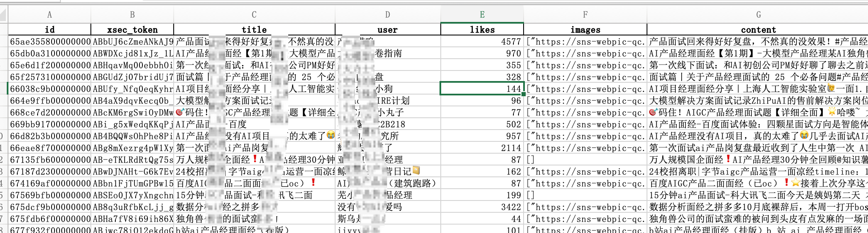The height and width of the screenshot is (233, 868).
Task: Click token cell starting ABcKM6rgSwiOyDMw
Action: pyautogui.click(x=132, y=112)
